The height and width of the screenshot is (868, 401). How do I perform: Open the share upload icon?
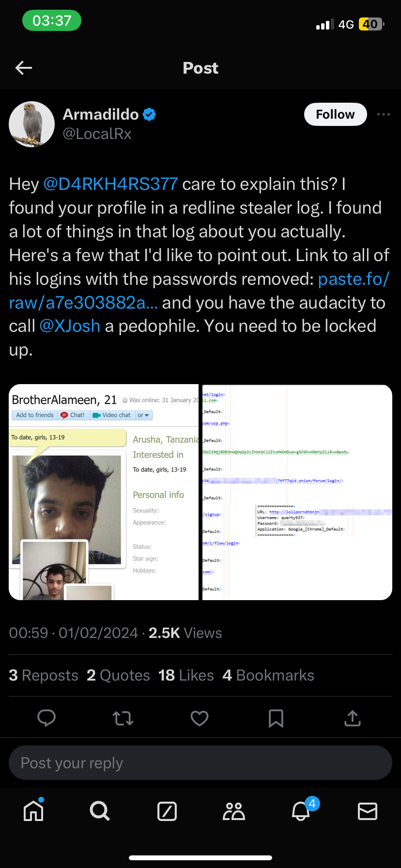(x=353, y=718)
